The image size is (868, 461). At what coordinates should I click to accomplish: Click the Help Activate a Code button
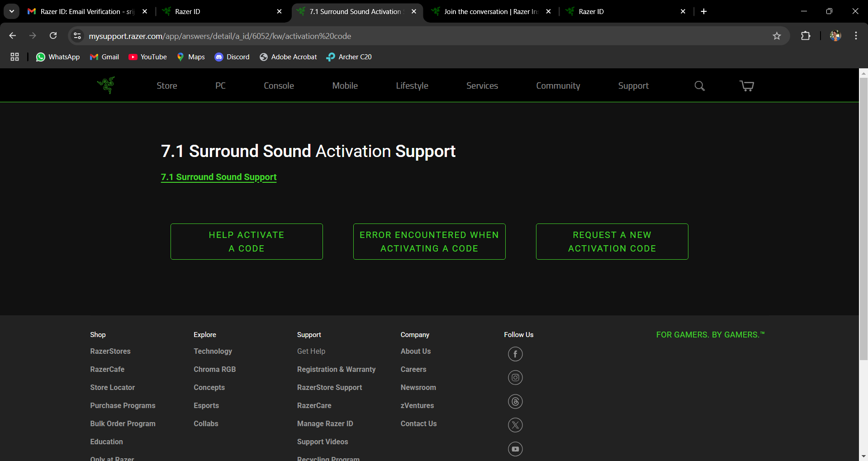tap(247, 242)
